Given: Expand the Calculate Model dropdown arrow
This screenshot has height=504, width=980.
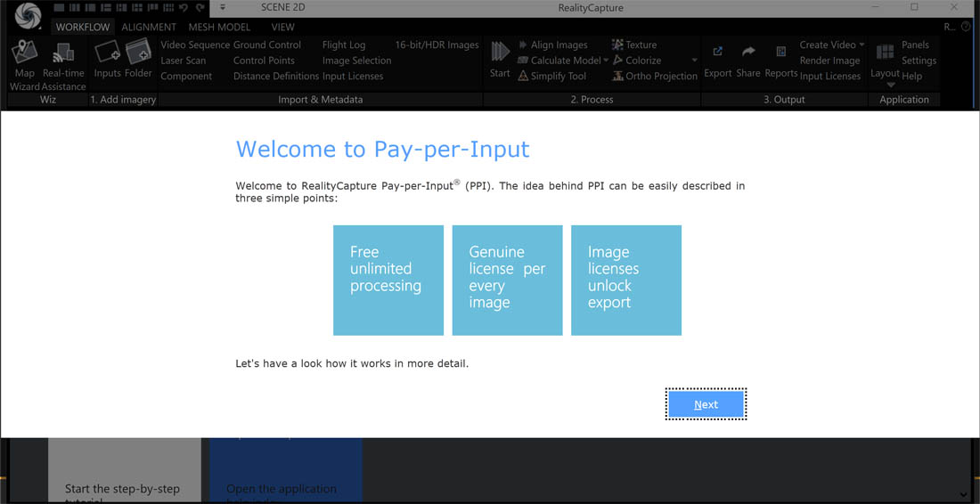Looking at the screenshot, I should point(606,61).
